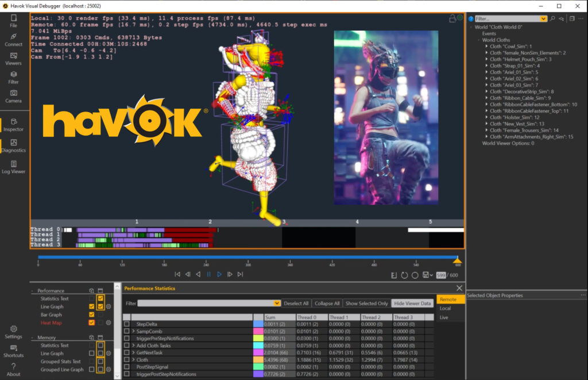588x380 pixels.
Task: Open the File sidebar menu
Action: [14, 21]
